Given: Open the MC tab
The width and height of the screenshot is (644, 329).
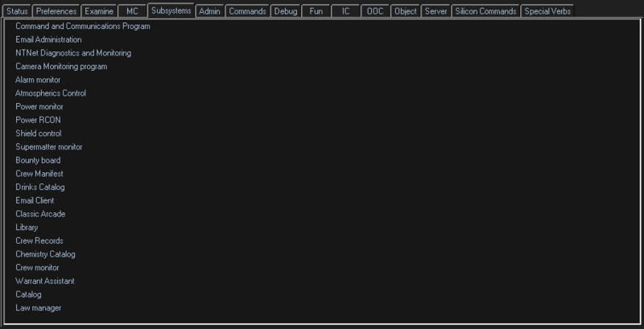Looking at the screenshot, I should 132,11.
